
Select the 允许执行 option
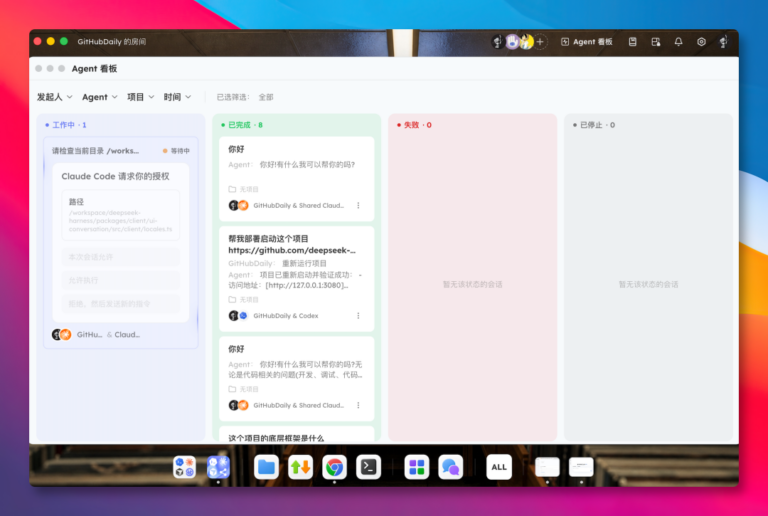pos(120,281)
